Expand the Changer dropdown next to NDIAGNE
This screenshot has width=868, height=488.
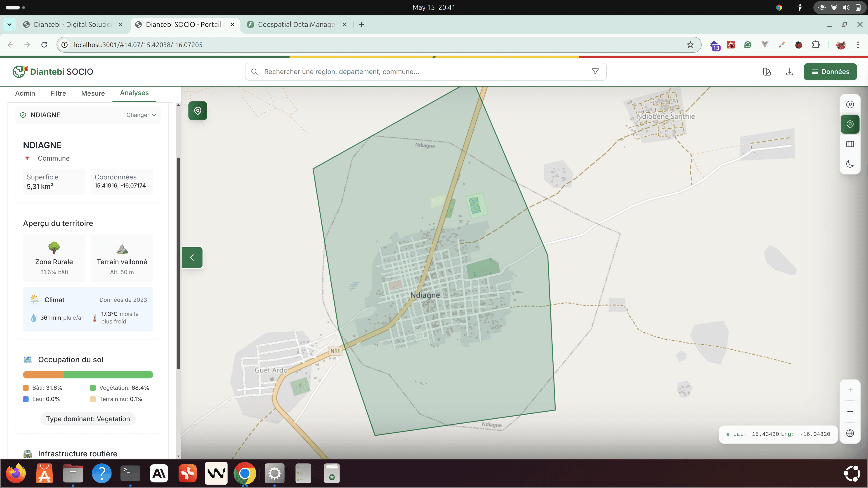coord(141,115)
